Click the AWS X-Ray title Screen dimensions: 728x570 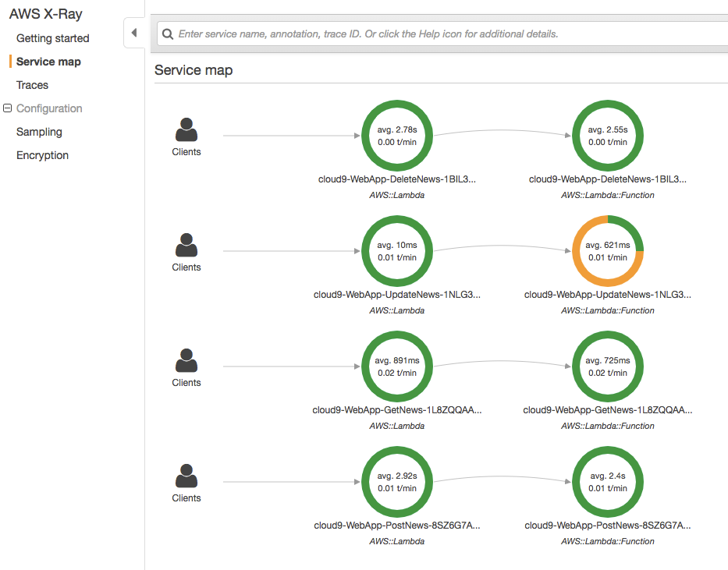tap(45, 14)
